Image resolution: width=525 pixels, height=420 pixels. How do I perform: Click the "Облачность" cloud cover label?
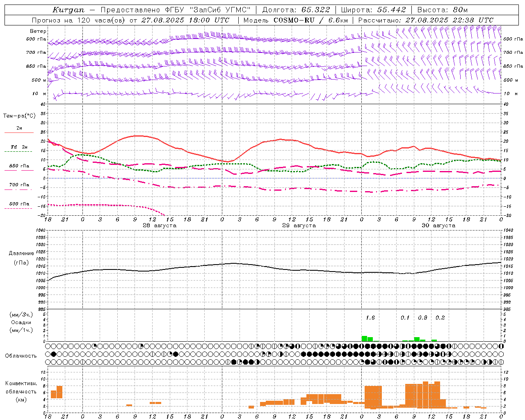pos(21,356)
